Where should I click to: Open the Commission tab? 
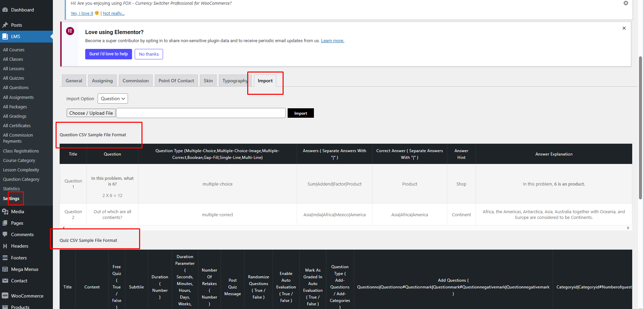click(x=135, y=81)
